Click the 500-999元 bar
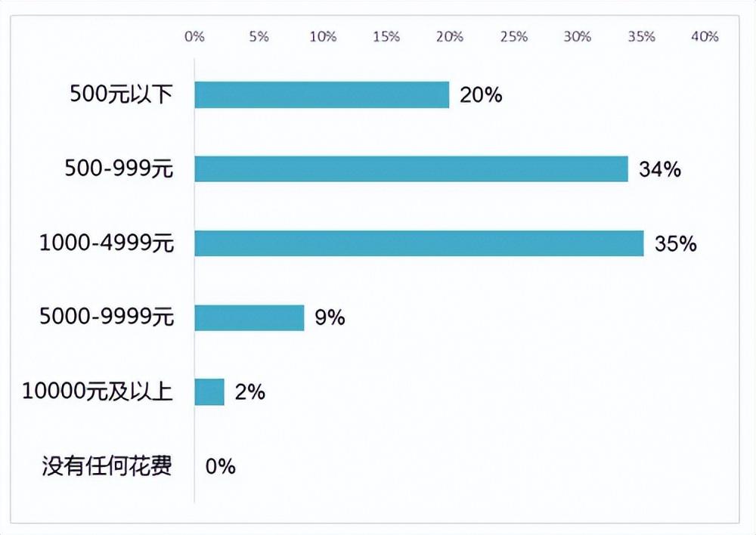The height and width of the screenshot is (535, 756). pyautogui.click(x=411, y=169)
